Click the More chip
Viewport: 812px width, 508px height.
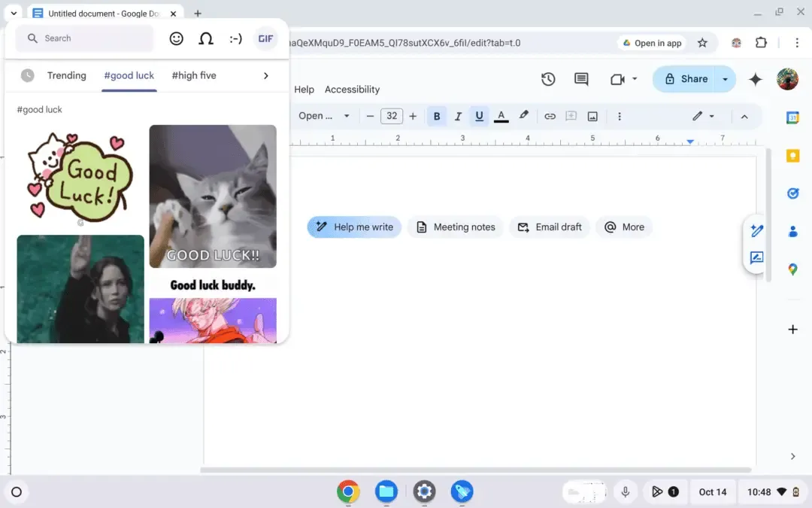click(624, 227)
